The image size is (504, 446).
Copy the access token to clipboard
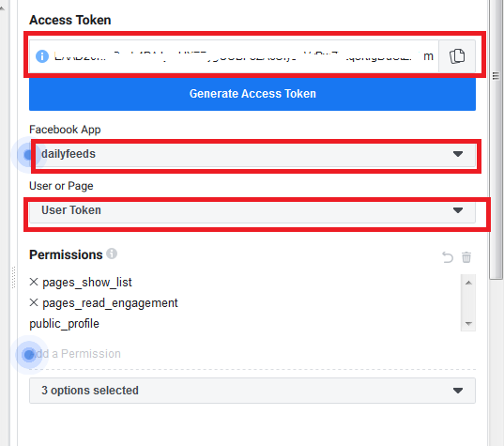point(457,56)
